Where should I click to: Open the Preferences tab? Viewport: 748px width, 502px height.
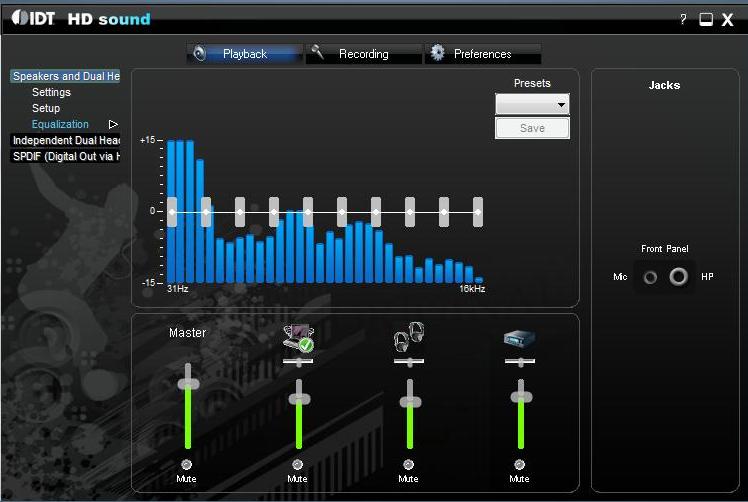pos(483,54)
